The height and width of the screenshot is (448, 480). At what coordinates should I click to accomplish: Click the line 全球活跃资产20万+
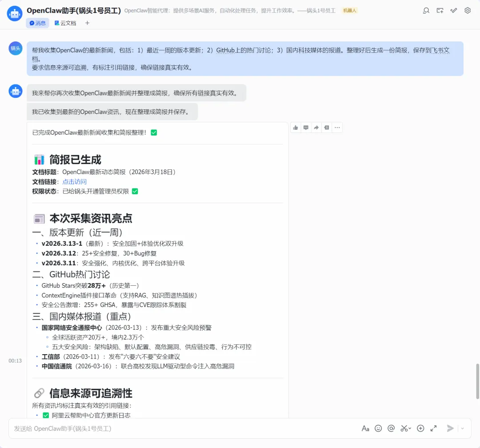[x=98, y=337]
